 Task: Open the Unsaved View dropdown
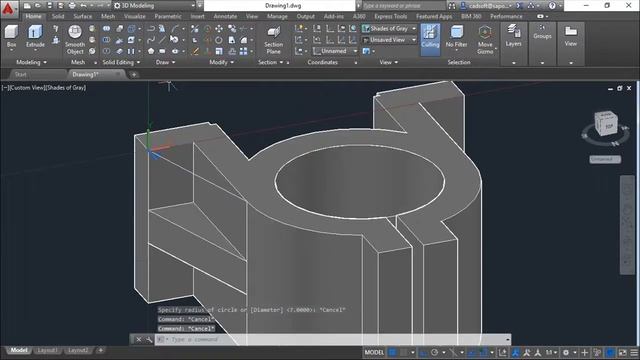pos(389,40)
